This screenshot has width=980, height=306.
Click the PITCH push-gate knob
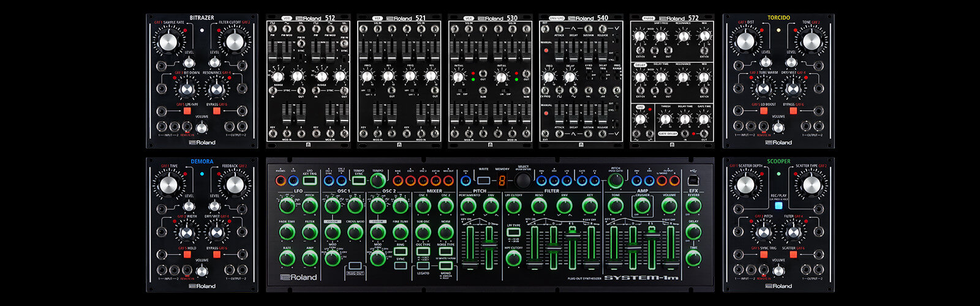click(616, 180)
